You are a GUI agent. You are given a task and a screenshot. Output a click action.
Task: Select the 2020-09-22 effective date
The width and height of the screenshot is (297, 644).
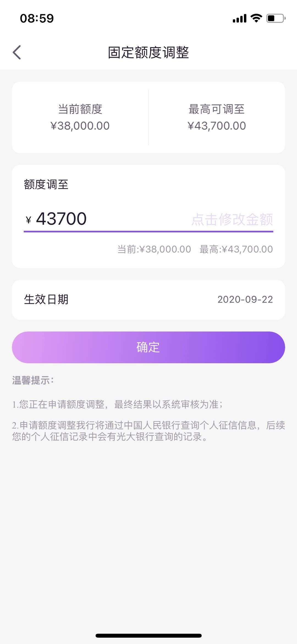coord(245,300)
